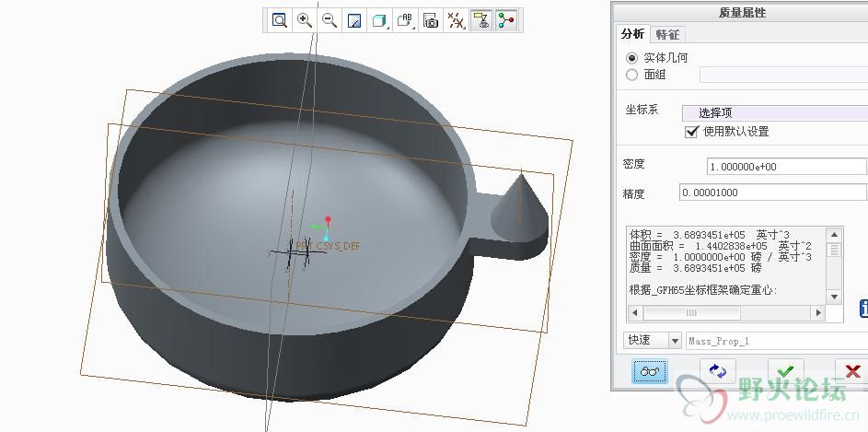The image size is (868, 432).
Task: Click the results scroll down arrow
Action: 834,297
